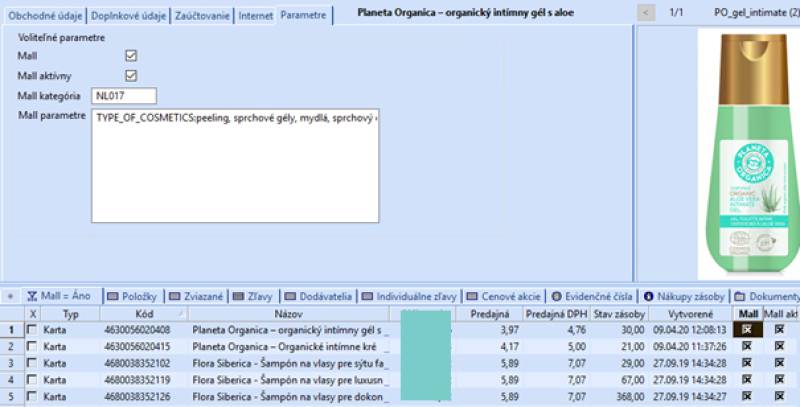Toggle Mall checkbox for code 4680038352126
800x407 pixels.
coord(747,396)
